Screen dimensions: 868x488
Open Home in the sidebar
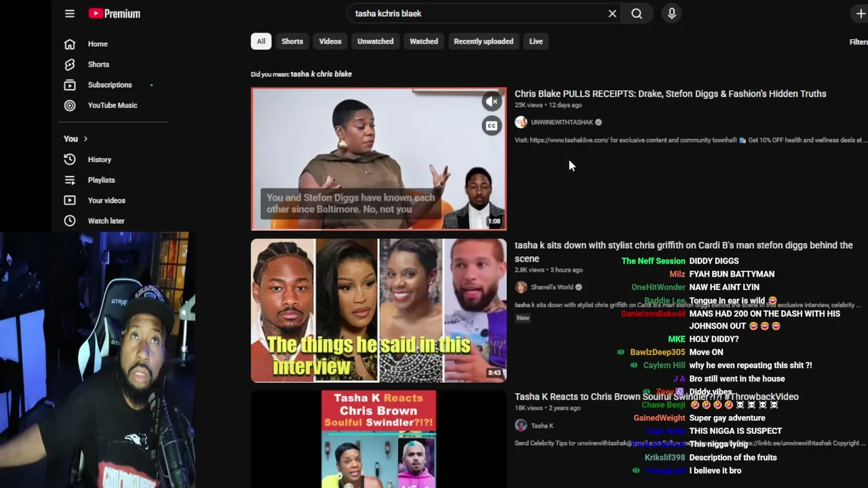pyautogui.click(x=97, y=44)
